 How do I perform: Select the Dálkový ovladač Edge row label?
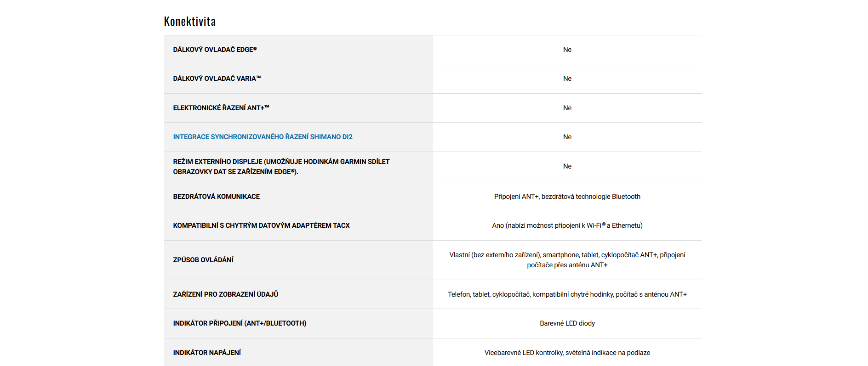coord(215,50)
